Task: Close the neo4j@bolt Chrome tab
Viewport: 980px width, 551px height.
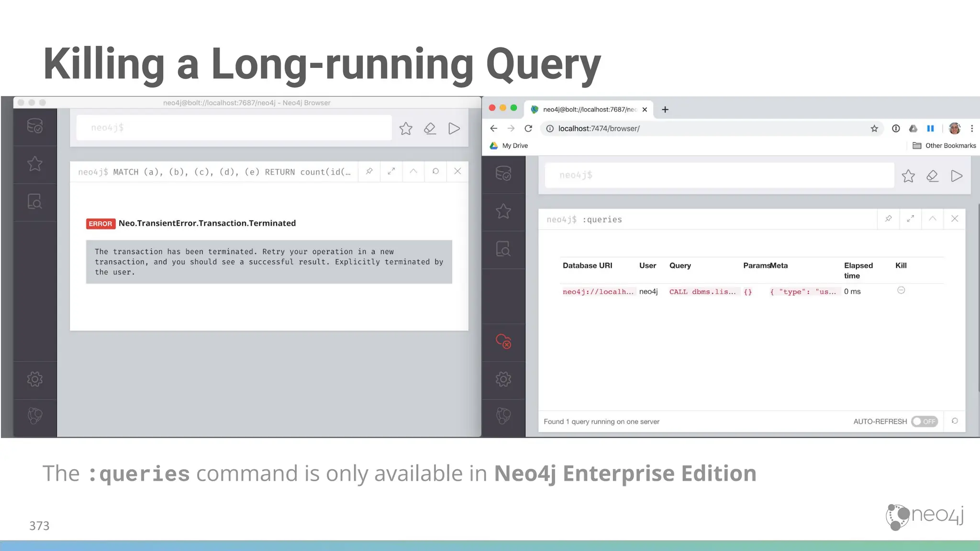Action: click(x=645, y=110)
